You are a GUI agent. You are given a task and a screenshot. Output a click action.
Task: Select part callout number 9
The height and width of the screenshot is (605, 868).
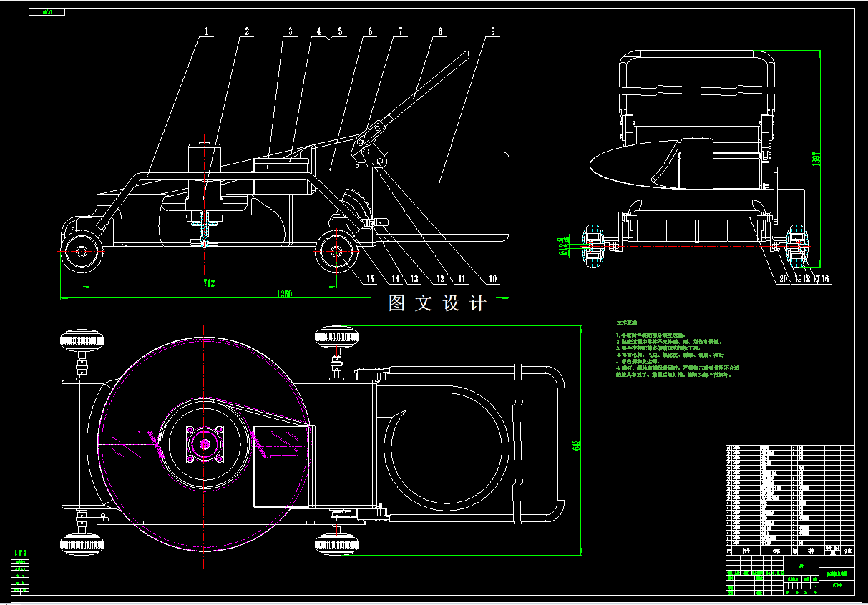(x=492, y=31)
